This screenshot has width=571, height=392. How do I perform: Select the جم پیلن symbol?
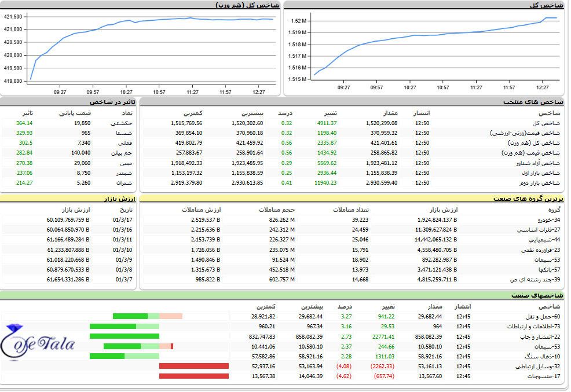point(123,153)
